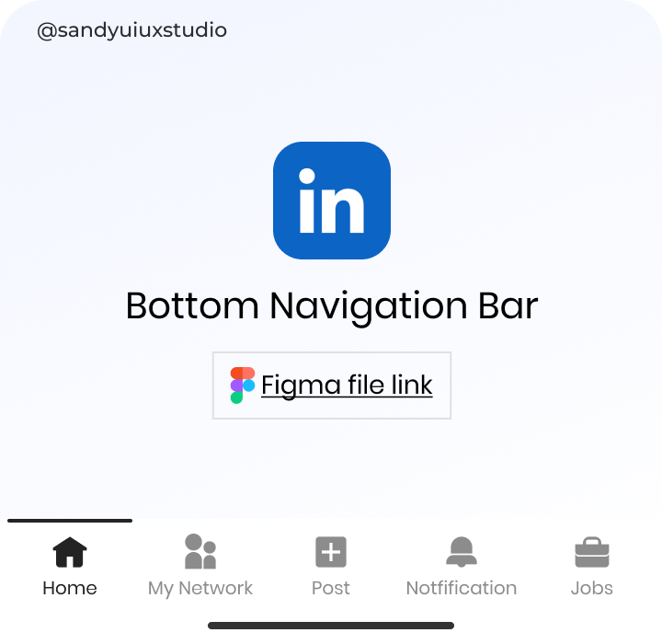Tap the Post plus-square icon
This screenshot has height=644, width=662.
click(331, 552)
